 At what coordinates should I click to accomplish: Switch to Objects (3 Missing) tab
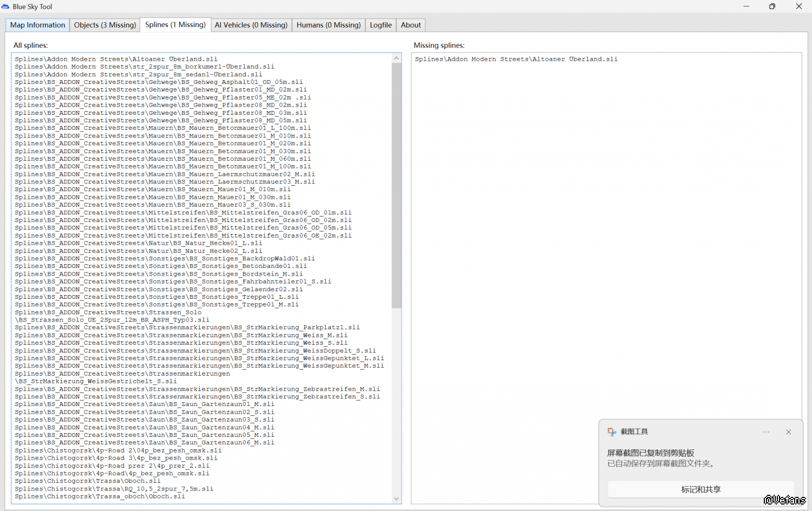click(105, 25)
